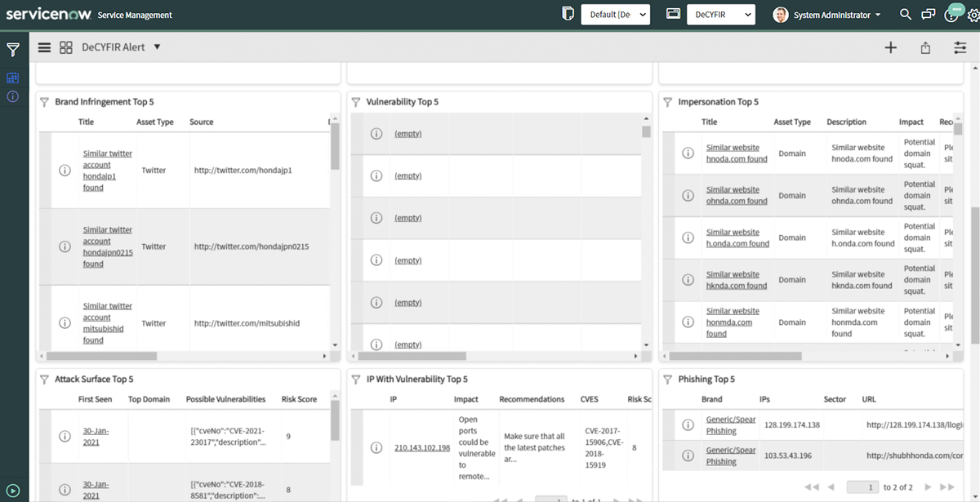Preview the hnoda.com record info icon
980x502 pixels.
tap(688, 153)
